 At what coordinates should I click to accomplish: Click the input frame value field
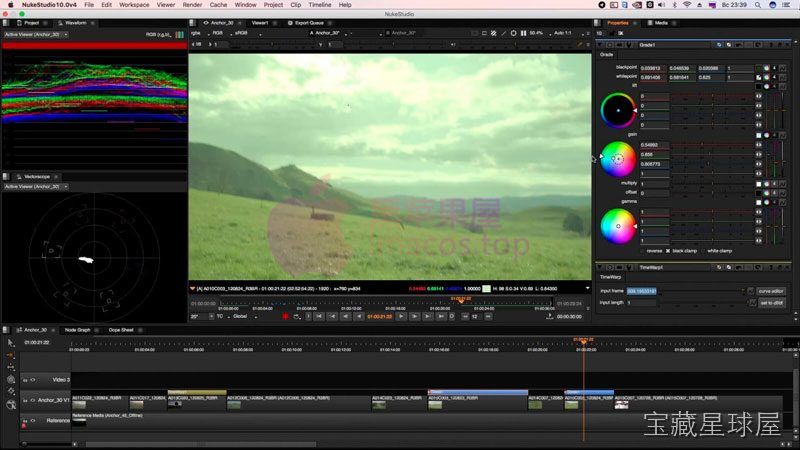tap(641, 291)
